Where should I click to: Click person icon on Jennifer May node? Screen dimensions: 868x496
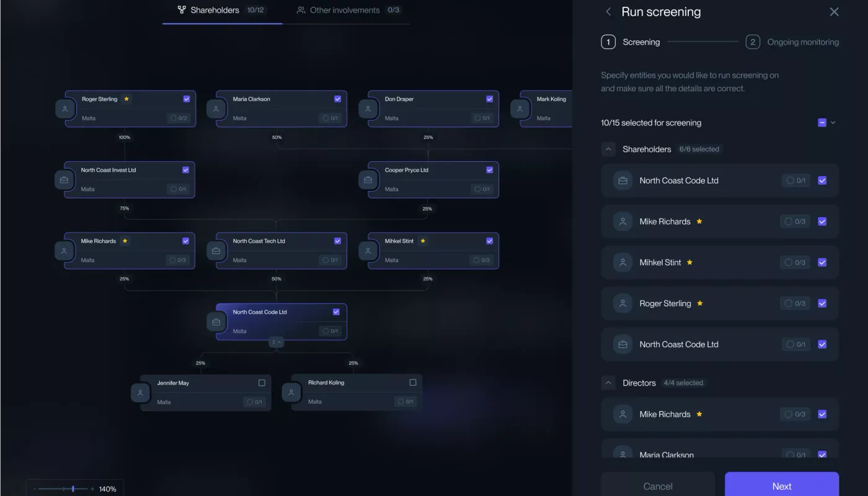pyautogui.click(x=140, y=393)
